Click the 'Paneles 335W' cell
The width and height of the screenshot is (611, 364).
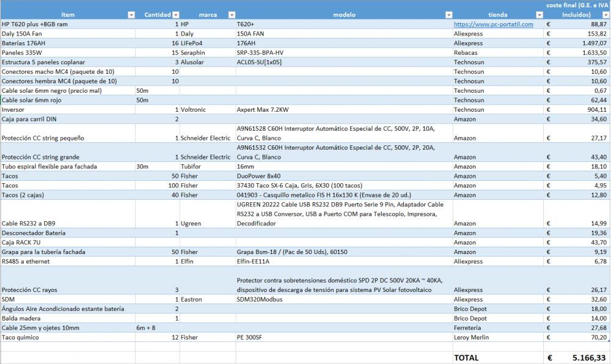tap(68, 53)
